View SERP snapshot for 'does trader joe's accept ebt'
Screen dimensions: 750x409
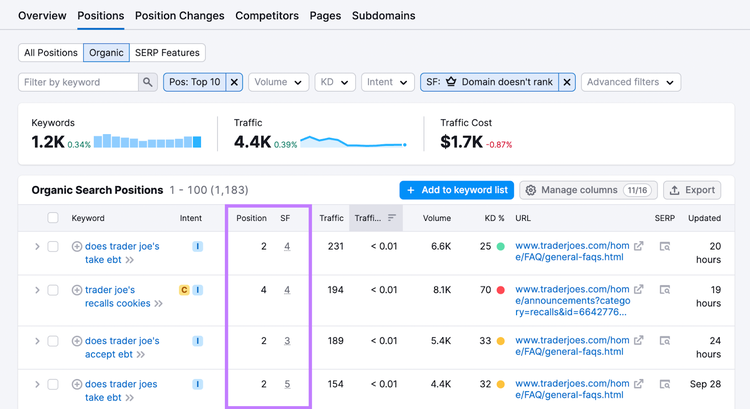(664, 341)
